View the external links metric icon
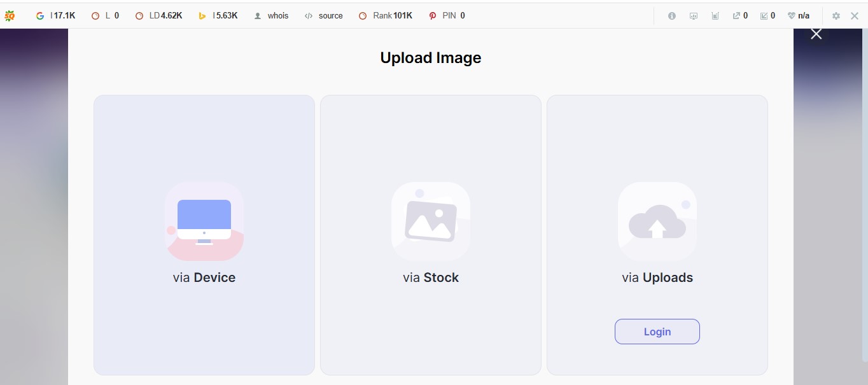The width and height of the screenshot is (868, 385). click(736, 15)
